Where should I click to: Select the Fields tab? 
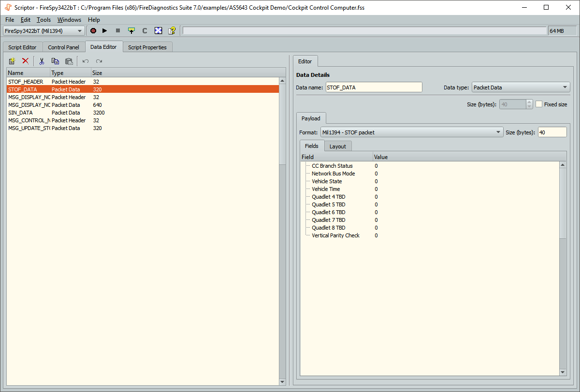(x=312, y=146)
